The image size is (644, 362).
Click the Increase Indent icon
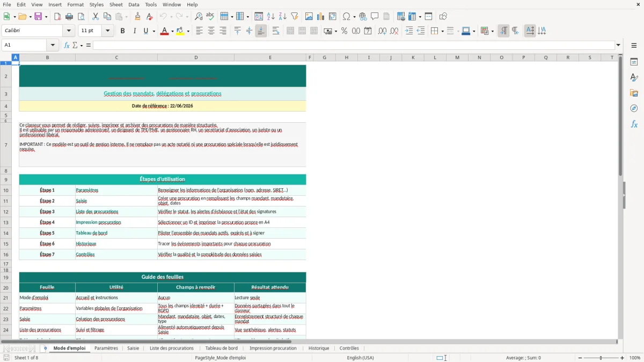click(409, 31)
